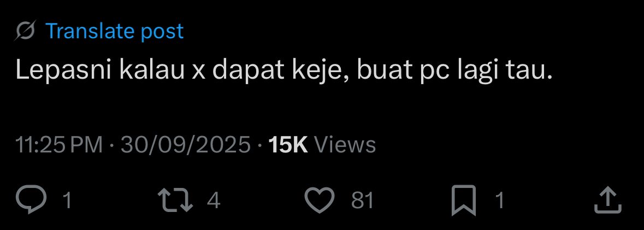Like the post with the heart icon
The width and height of the screenshot is (644, 230).
319,200
